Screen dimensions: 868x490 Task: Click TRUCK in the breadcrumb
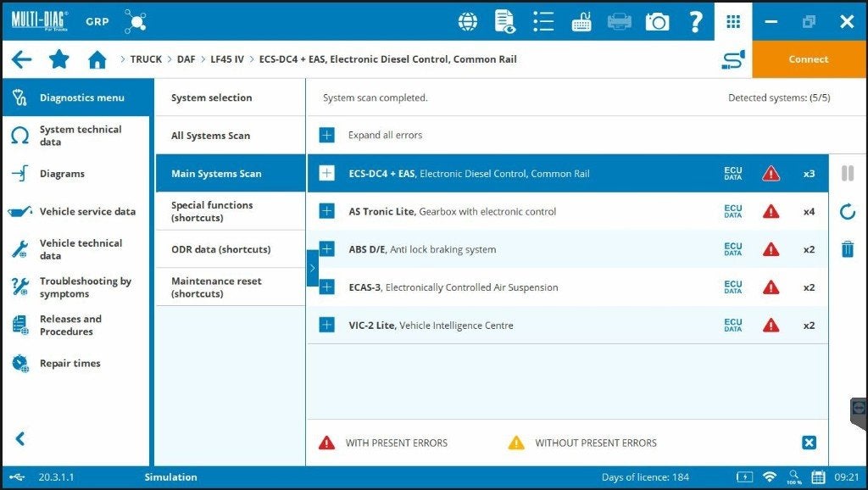click(x=146, y=59)
